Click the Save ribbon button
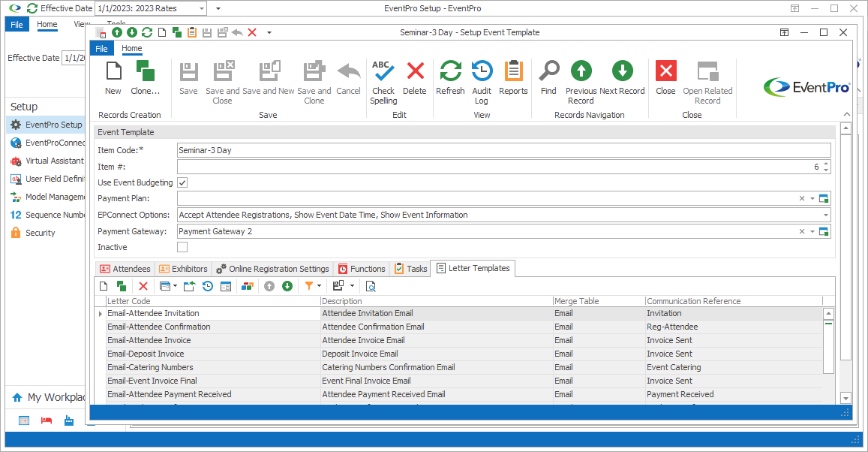The image size is (868, 452). coord(188,78)
